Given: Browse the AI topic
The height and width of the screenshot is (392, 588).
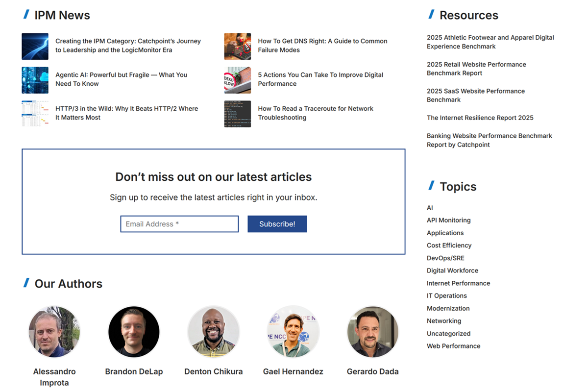Looking at the screenshot, I should pos(430,207).
